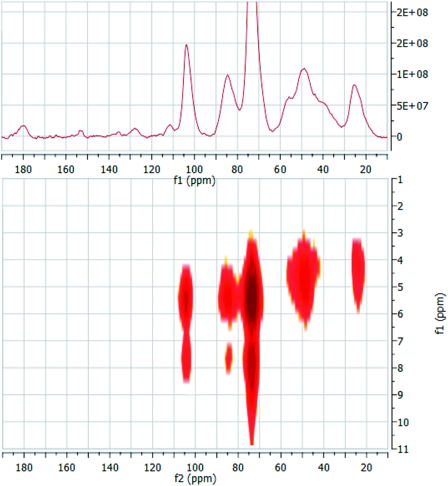Click the 1E+08 intensity label
Viewport: 448px width, 486px height.
tap(412, 74)
